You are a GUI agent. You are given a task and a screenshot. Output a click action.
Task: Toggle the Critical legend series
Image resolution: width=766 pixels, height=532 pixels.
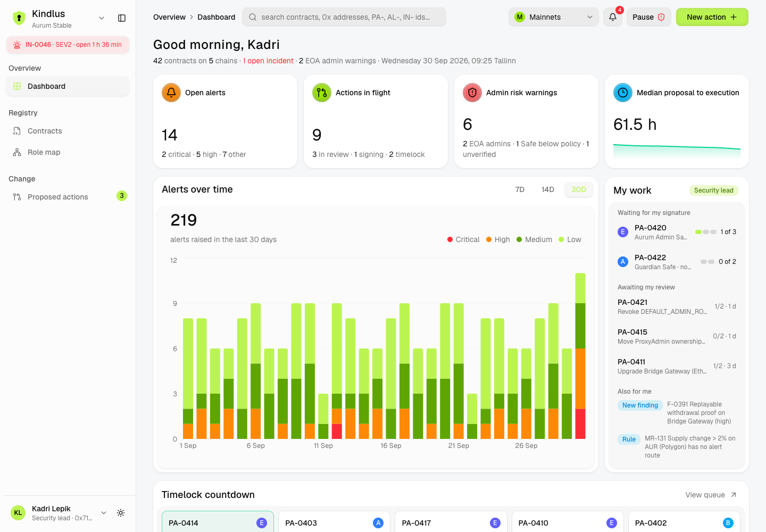[x=463, y=239]
